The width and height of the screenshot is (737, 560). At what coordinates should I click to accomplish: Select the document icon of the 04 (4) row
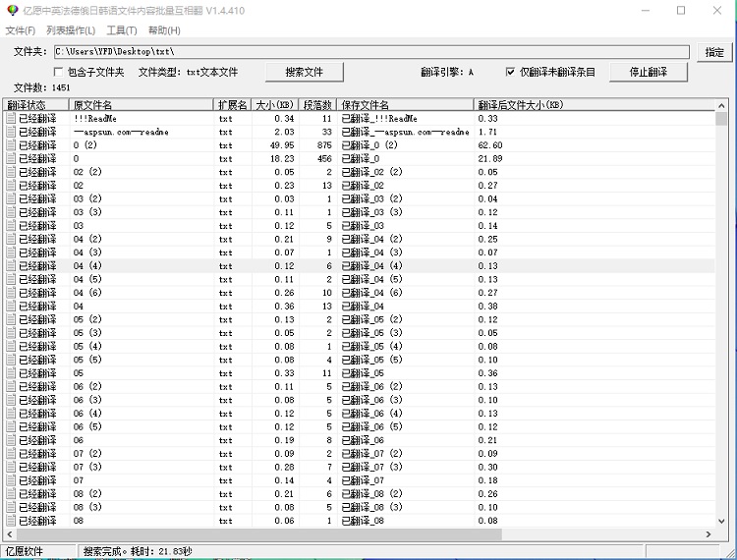pyautogui.click(x=11, y=266)
